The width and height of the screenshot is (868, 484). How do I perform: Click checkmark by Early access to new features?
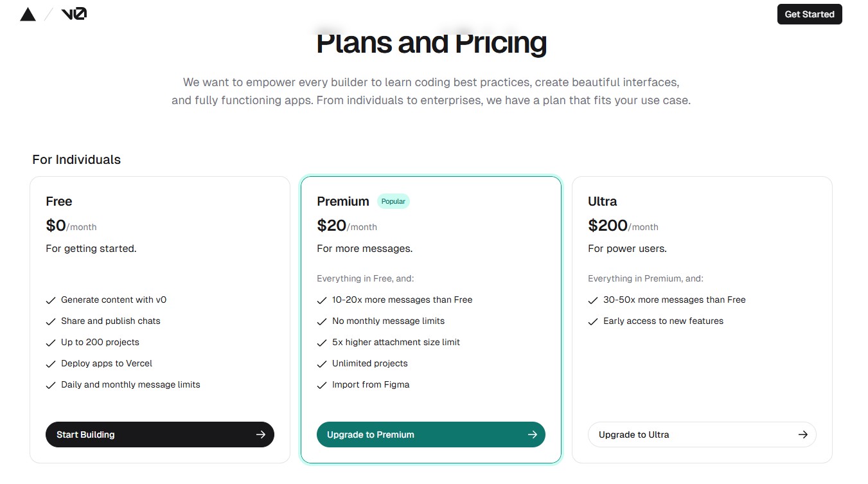coord(593,321)
